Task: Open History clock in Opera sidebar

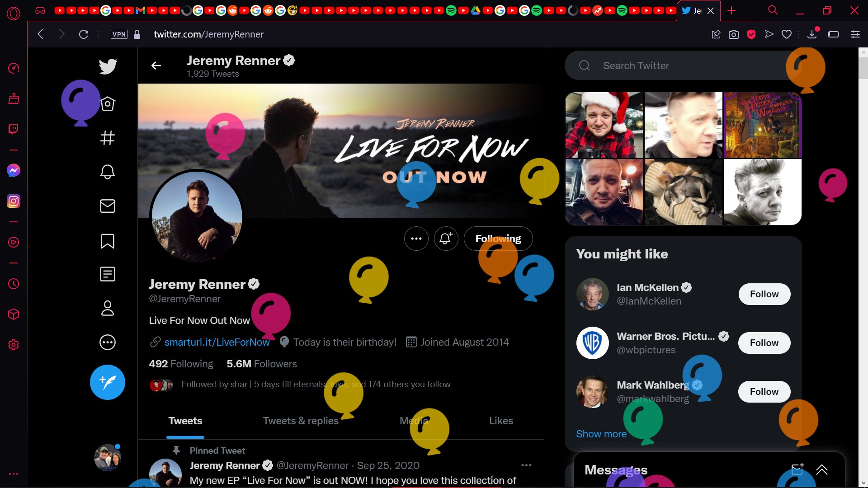Action: (x=14, y=284)
